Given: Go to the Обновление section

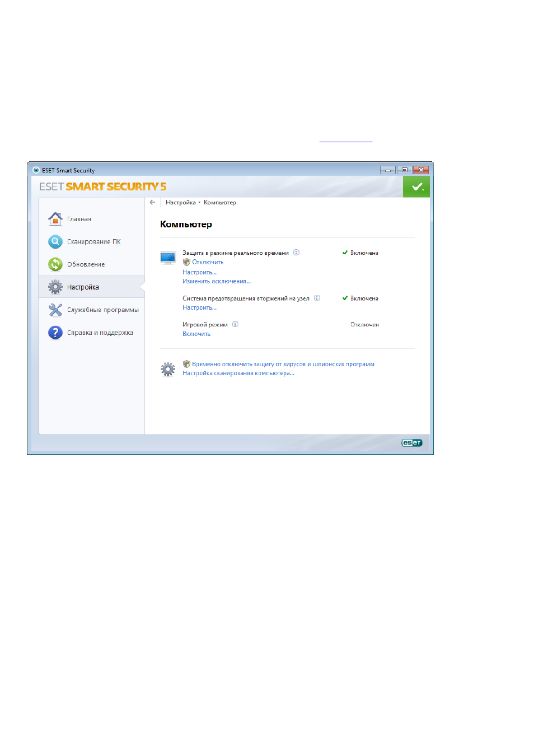Looking at the screenshot, I should pyautogui.click(x=86, y=264).
